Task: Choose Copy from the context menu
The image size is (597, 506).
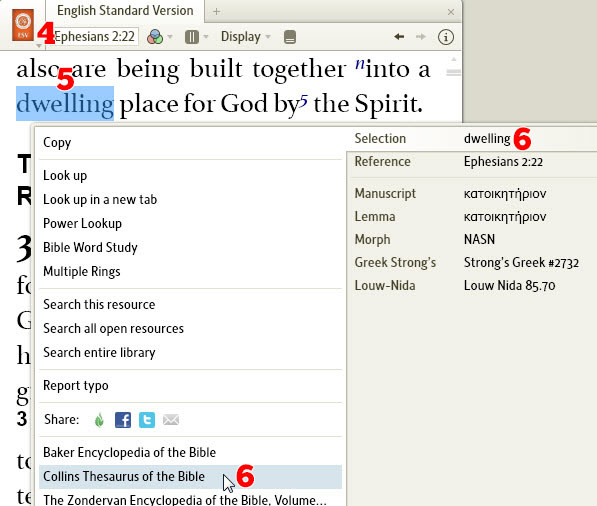Action: (57, 143)
